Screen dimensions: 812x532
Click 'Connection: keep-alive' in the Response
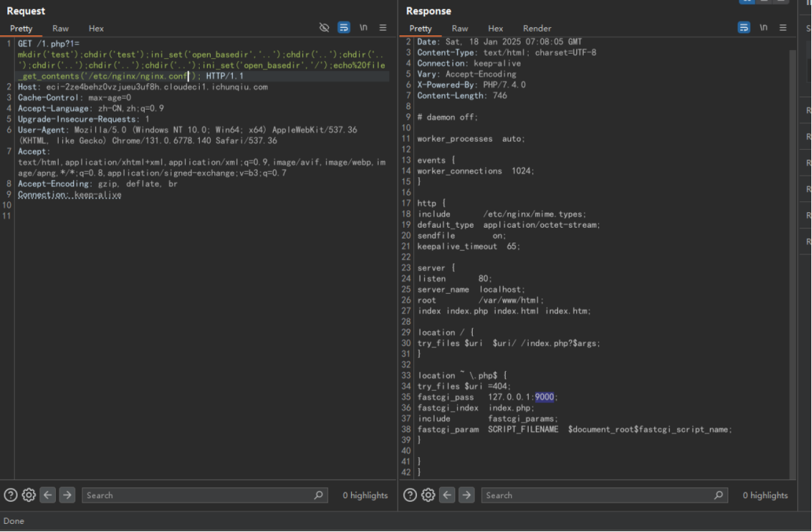click(x=469, y=63)
